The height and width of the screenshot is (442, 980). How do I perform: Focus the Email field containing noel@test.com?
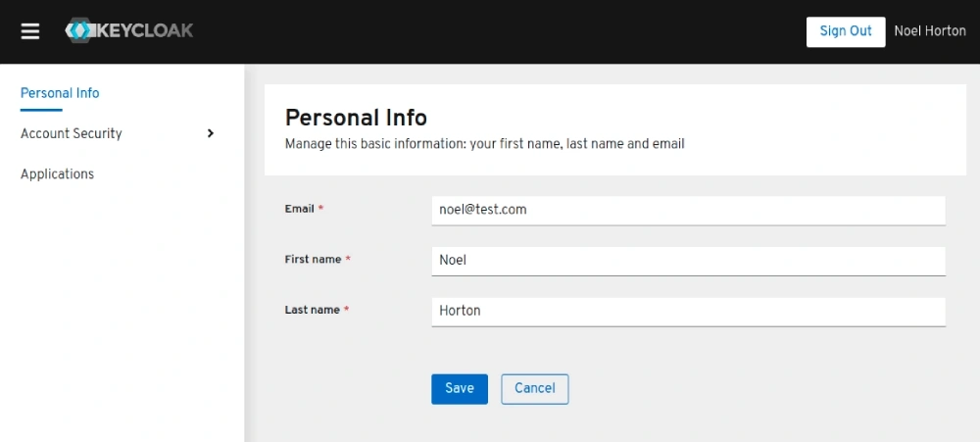(x=688, y=210)
